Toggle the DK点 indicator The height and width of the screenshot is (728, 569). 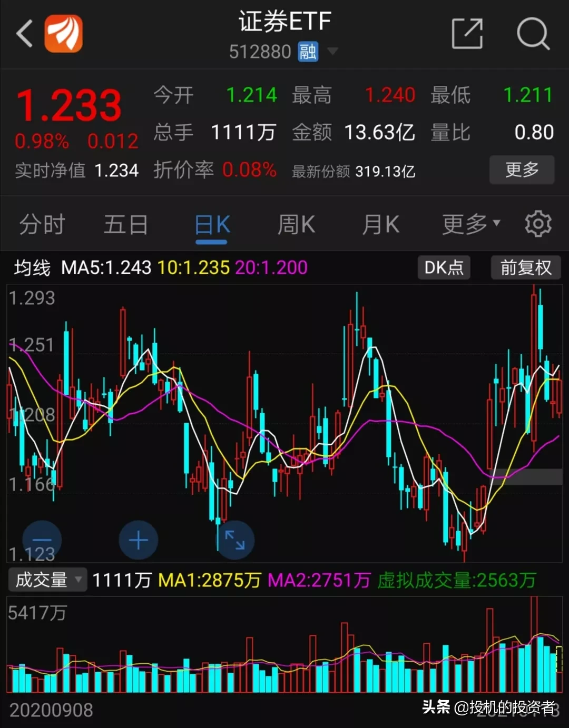pyautogui.click(x=444, y=267)
